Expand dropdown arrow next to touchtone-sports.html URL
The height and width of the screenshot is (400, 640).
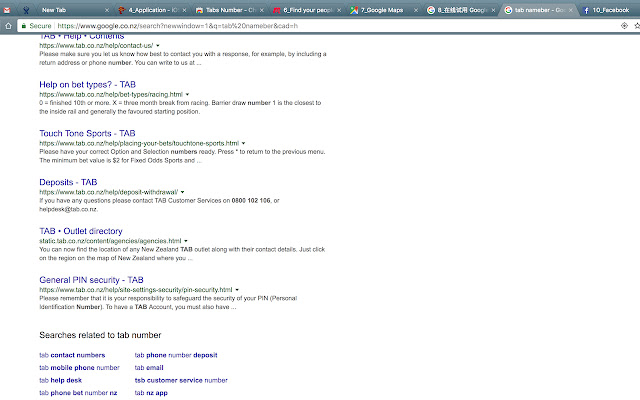[244, 143]
